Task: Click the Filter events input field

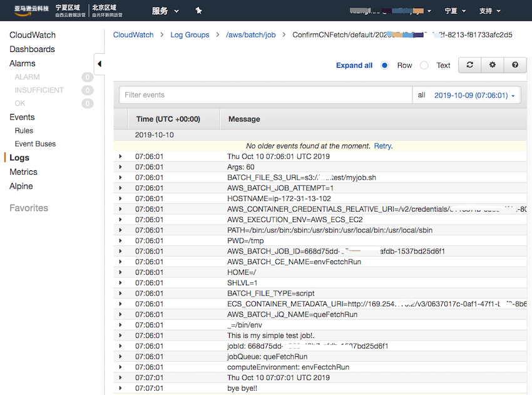Action: [265, 95]
